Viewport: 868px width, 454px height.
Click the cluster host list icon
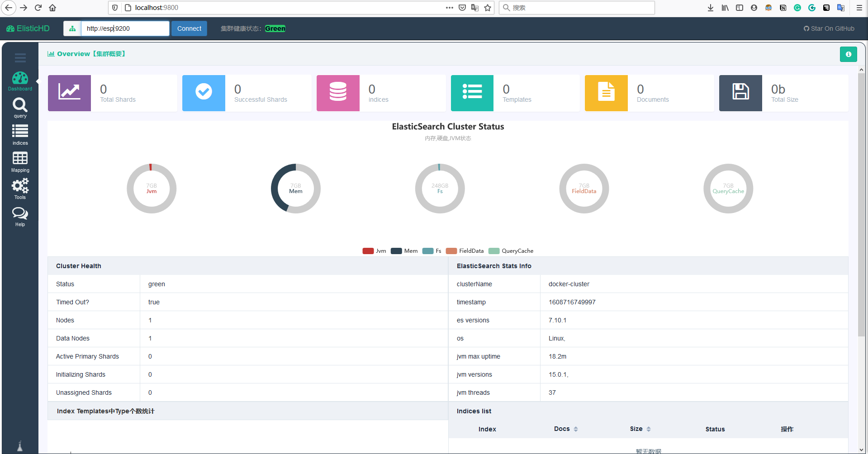[72, 28]
